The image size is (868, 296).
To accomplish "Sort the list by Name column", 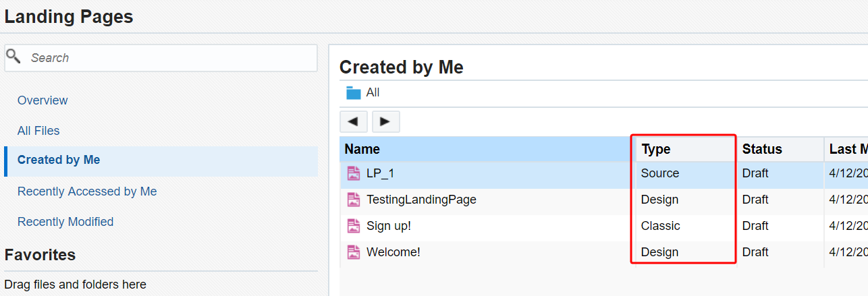I will (362, 149).
